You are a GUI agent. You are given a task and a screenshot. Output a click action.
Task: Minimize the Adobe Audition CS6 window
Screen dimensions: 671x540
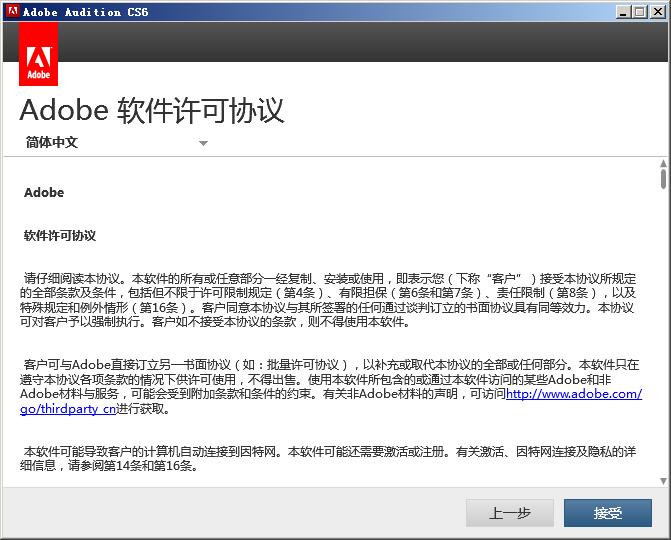coord(623,12)
